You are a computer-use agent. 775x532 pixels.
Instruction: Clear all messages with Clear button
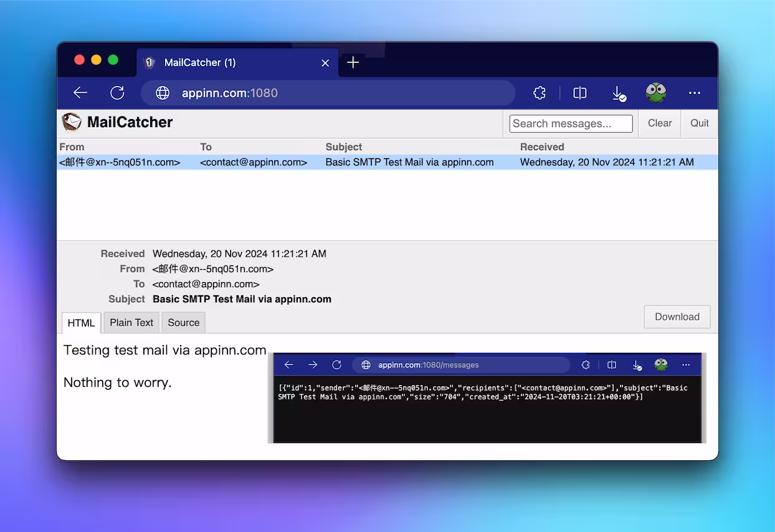coord(660,123)
